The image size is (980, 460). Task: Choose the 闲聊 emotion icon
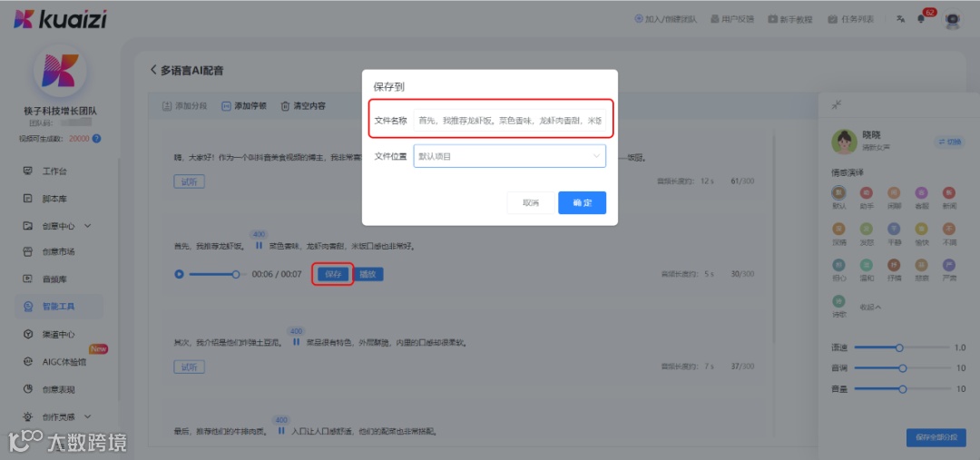[894, 193]
